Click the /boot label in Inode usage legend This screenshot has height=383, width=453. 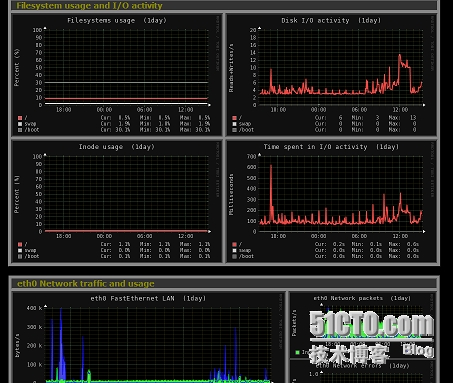(x=32, y=256)
